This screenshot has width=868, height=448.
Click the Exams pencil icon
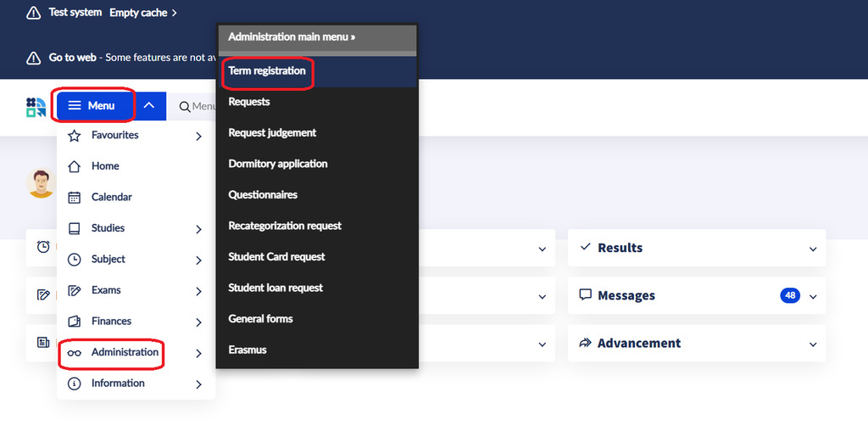[75, 290]
